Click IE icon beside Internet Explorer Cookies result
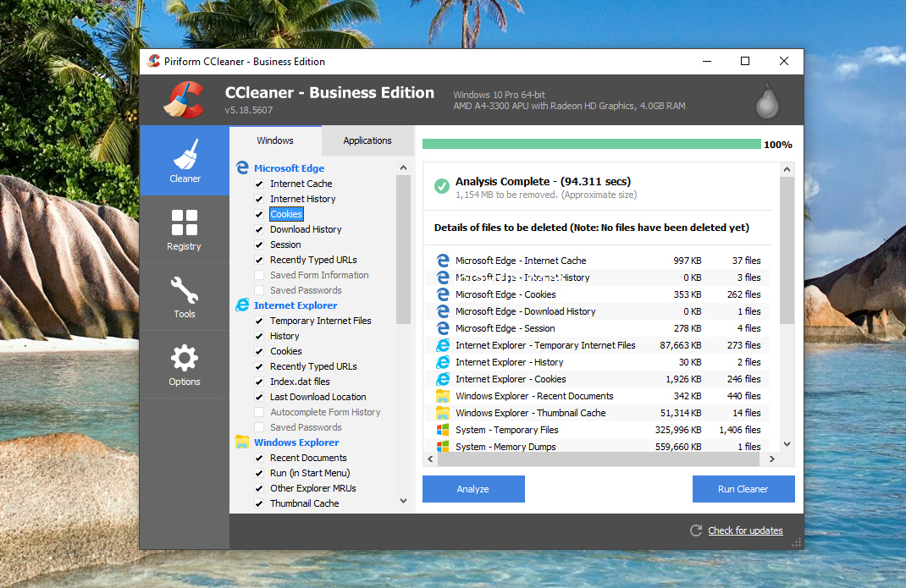The width and height of the screenshot is (906, 588). [x=443, y=379]
